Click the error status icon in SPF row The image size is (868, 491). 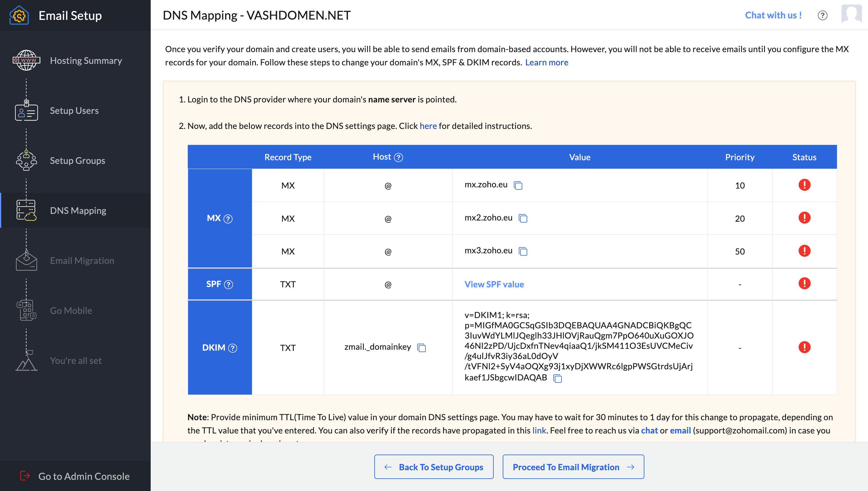coord(804,284)
